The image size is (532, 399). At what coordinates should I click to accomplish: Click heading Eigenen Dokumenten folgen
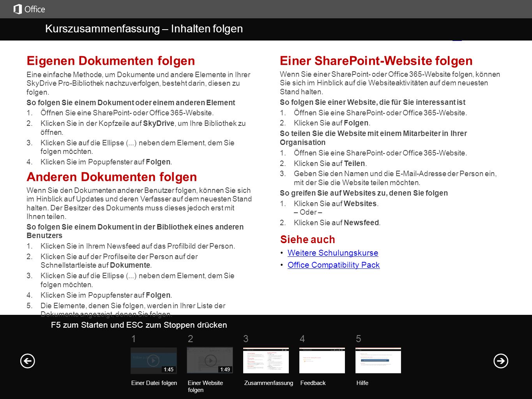coord(111,61)
